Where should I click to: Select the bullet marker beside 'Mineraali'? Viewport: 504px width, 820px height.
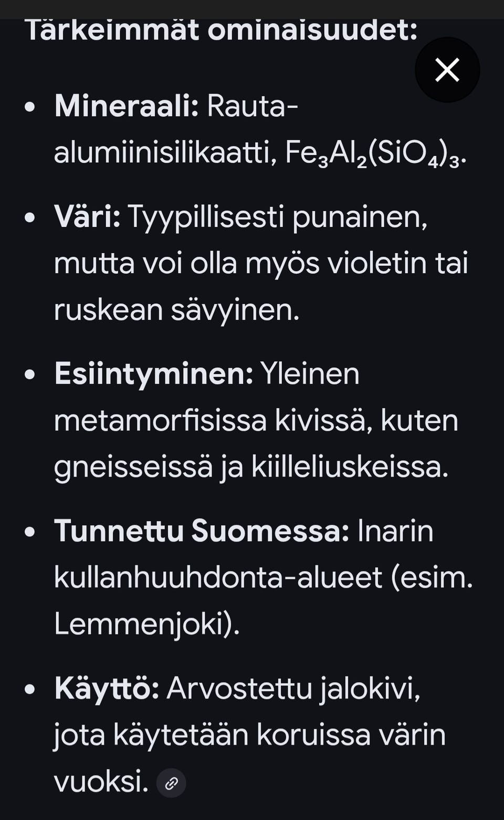pos(30,107)
